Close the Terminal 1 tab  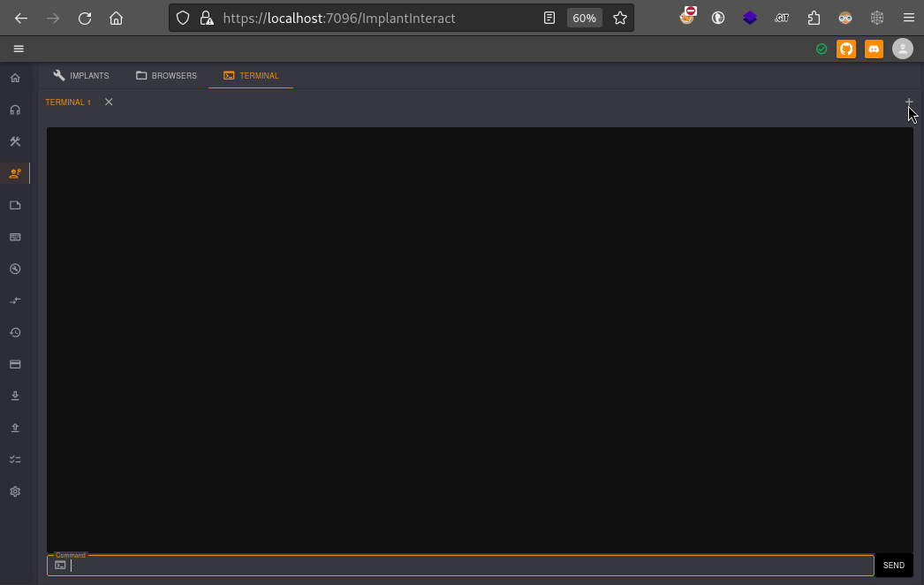pyautogui.click(x=109, y=102)
